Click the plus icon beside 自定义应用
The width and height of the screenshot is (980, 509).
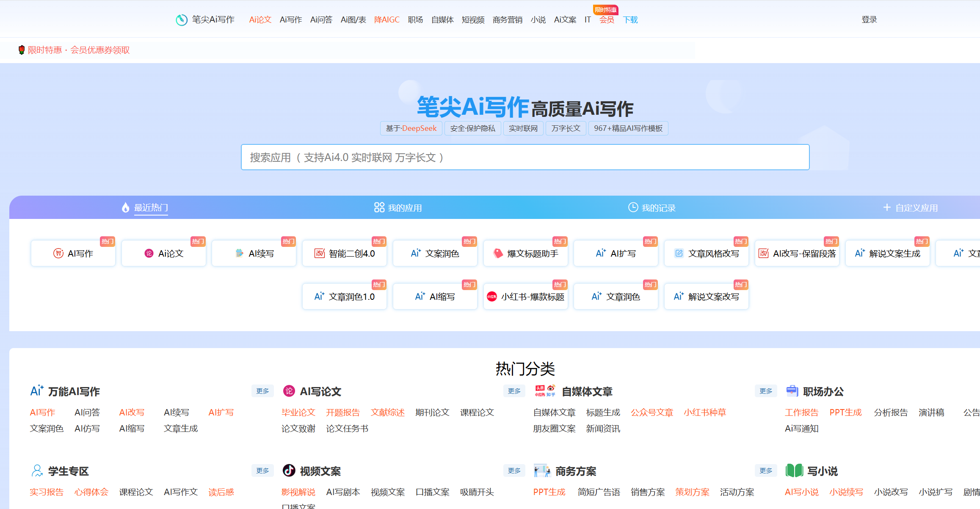click(x=886, y=207)
